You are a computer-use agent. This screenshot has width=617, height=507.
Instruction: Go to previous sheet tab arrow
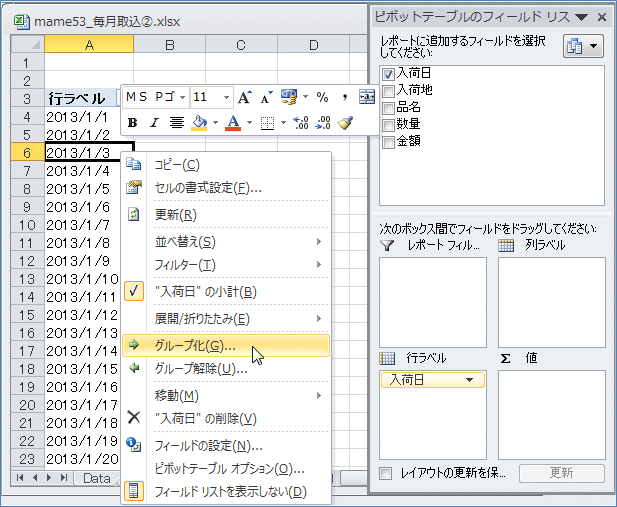pyautogui.click(x=35, y=478)
